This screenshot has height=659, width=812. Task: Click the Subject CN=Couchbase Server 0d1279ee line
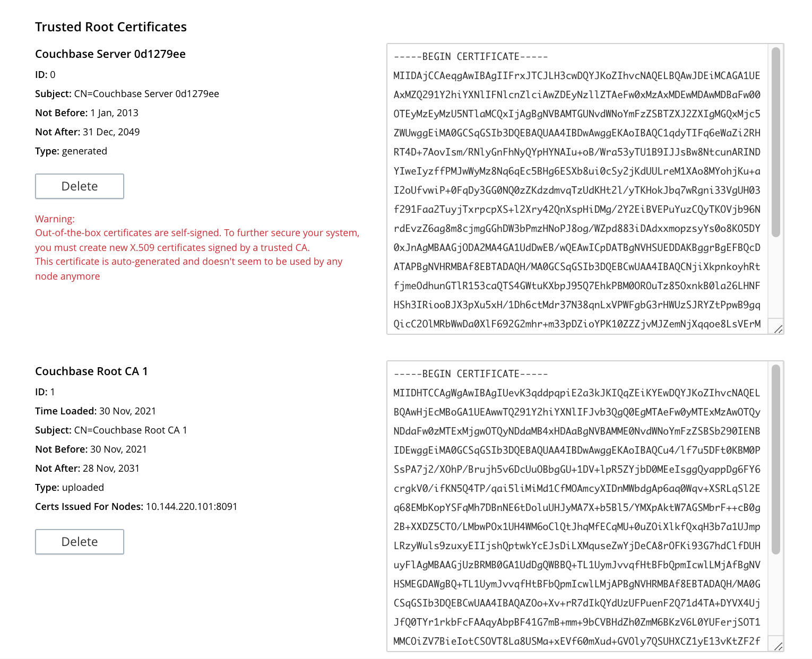coord(127,94)
